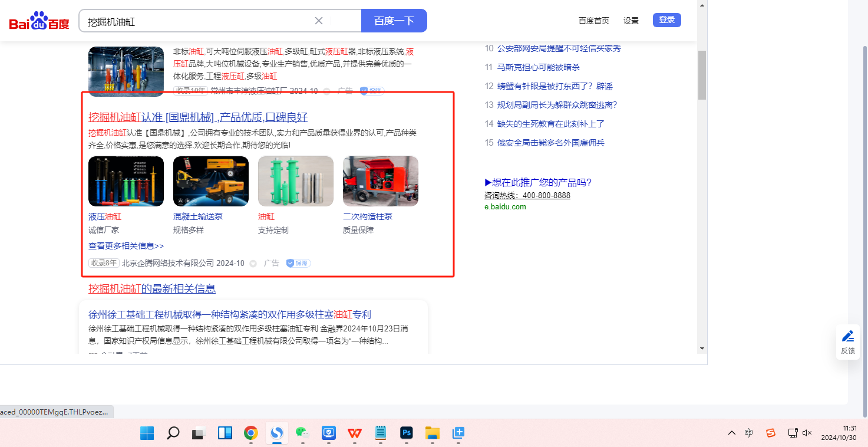The width and height of the screenshot is (868, 447).
Task: Go to 百度首页
Action: tap(594, 21)
